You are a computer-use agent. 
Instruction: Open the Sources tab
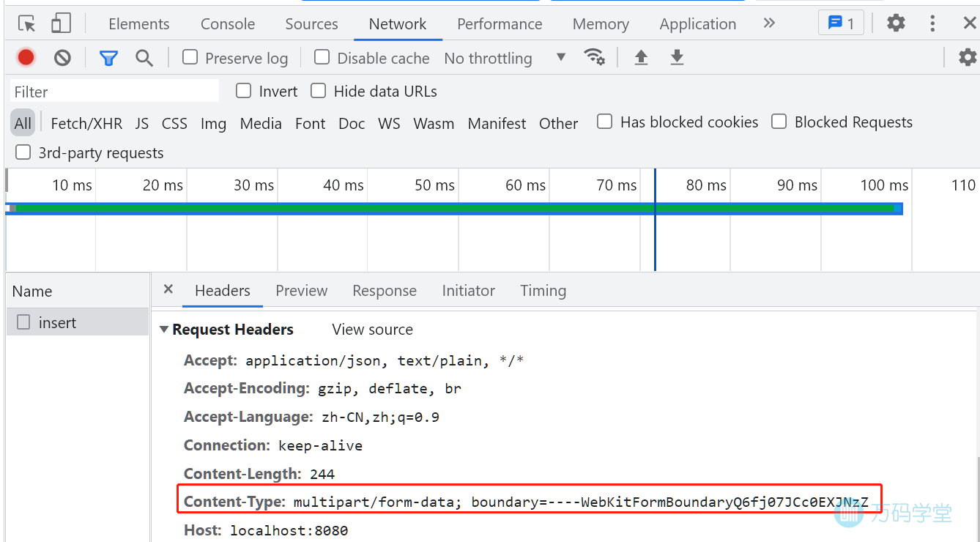coord(311,23)
